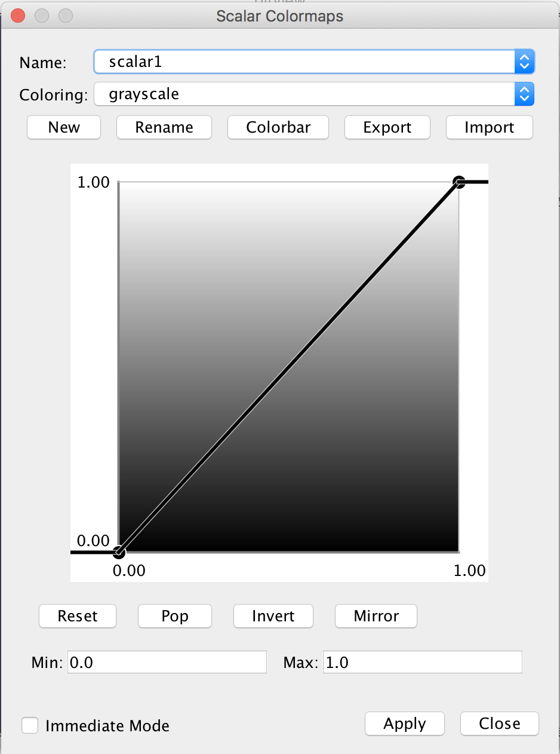This screenshot has width=560, height=754.
Task: Mirror the colormap curve
Action: (x=376, y=616)
